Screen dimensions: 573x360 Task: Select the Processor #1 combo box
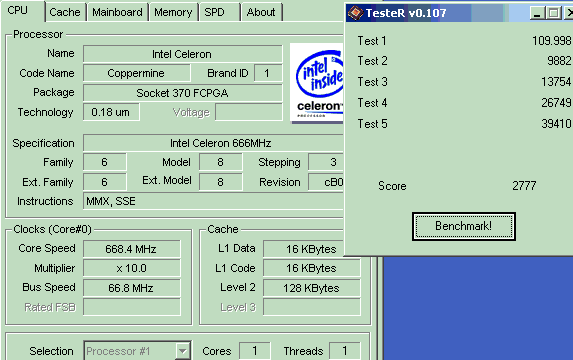pyautogui.click(x=137, y=351)
